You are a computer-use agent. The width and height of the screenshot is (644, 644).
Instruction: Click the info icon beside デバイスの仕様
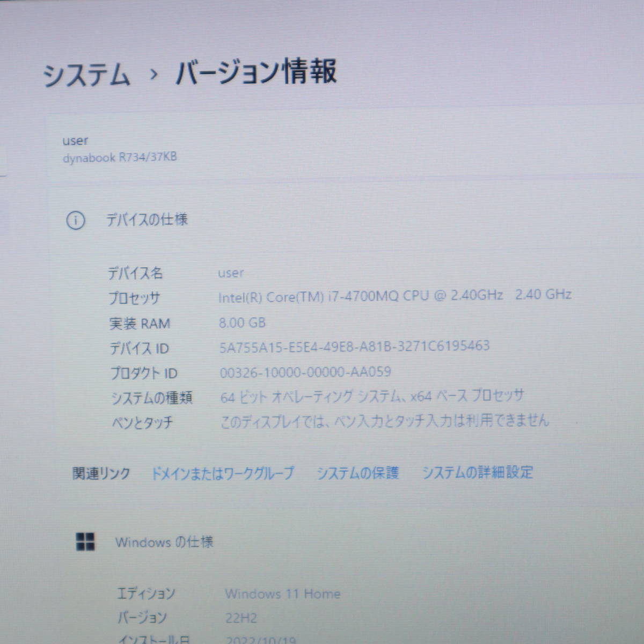[75, 221]
